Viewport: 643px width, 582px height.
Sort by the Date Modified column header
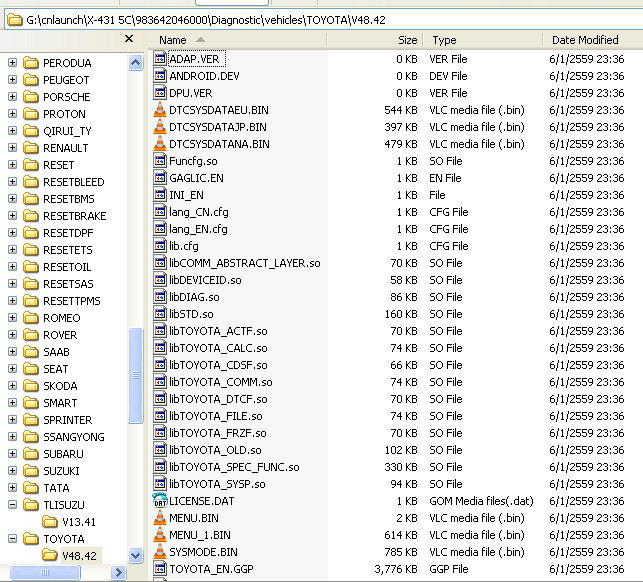pos(593,40)
